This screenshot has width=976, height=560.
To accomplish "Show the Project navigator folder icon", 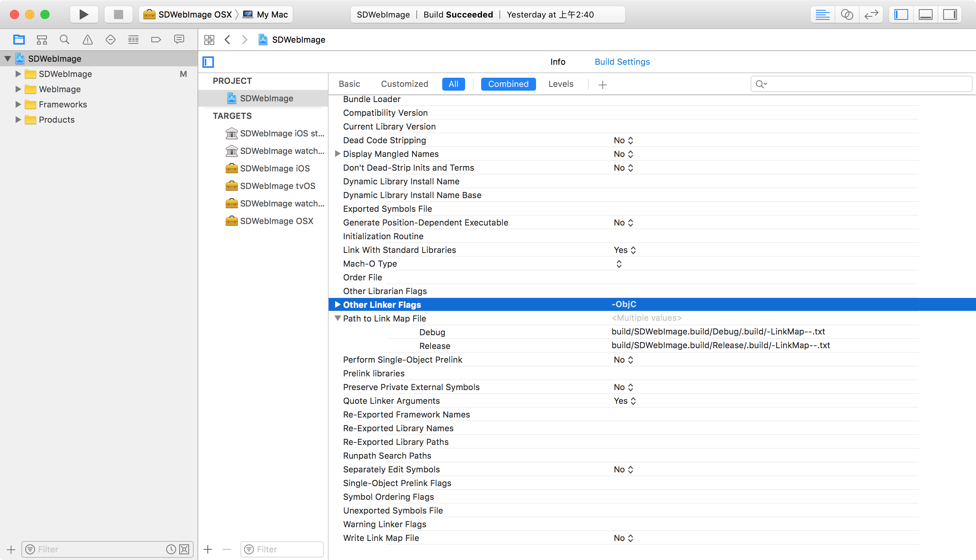I will pyautogui.click(x=19, y=40).
